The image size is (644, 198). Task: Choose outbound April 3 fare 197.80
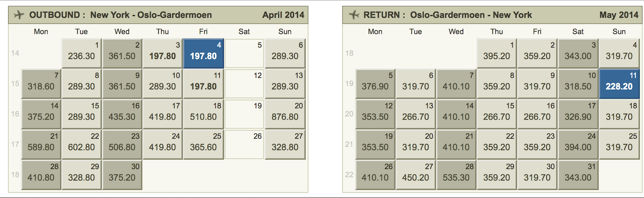(162, 53)
